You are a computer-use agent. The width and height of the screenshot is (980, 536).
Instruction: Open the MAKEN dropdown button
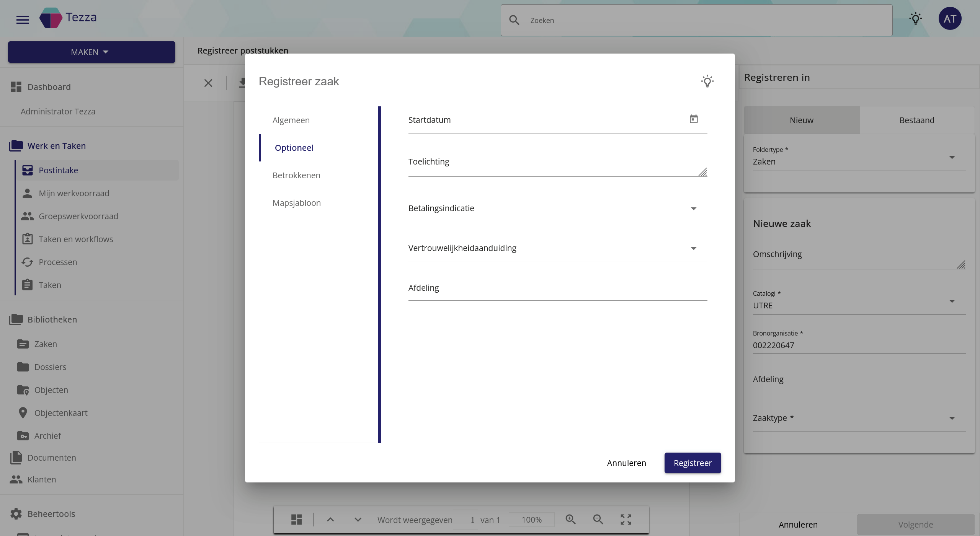(x=91, y=52)
